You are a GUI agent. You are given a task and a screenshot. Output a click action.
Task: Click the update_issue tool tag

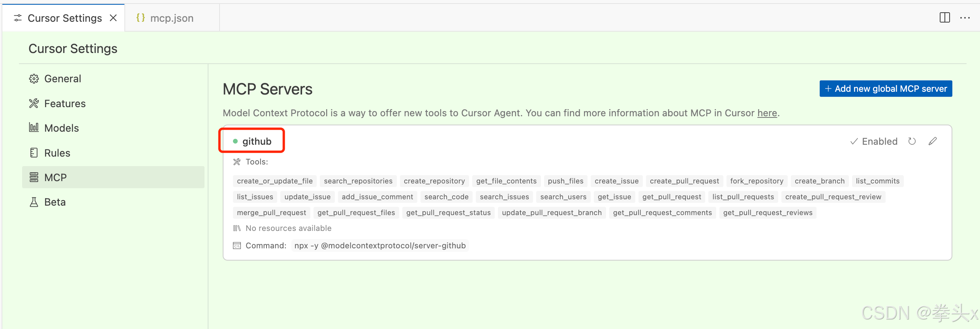(x=308, y=197)
